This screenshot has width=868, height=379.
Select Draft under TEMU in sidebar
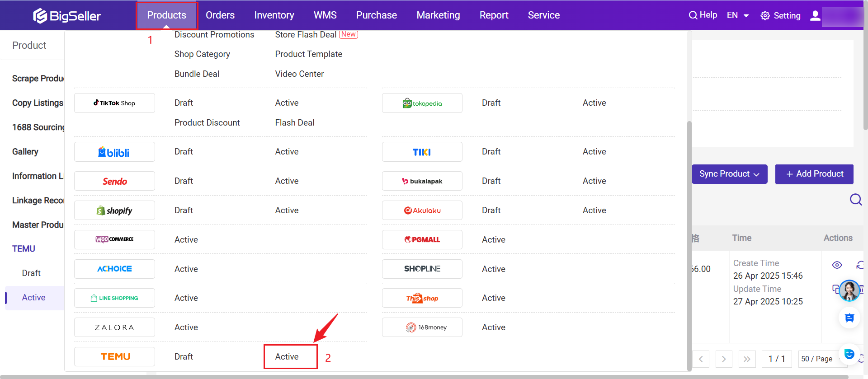(x=31, y=273)
